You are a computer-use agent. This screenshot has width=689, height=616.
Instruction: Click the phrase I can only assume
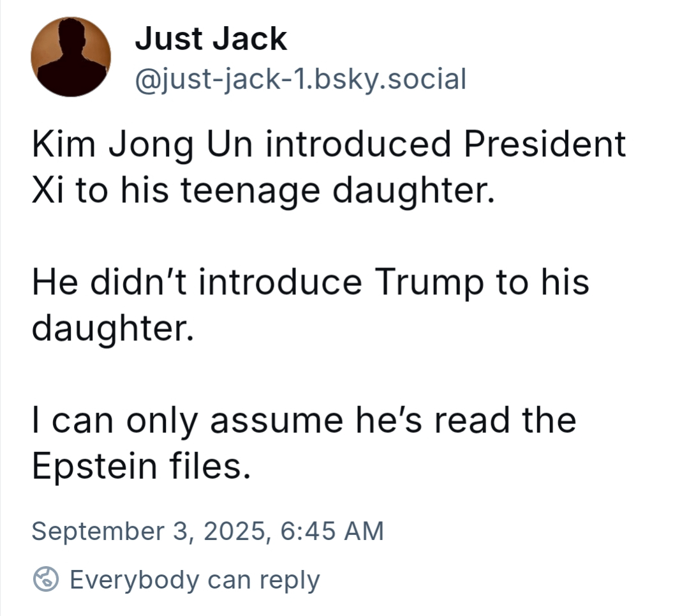tap(187, 421)
